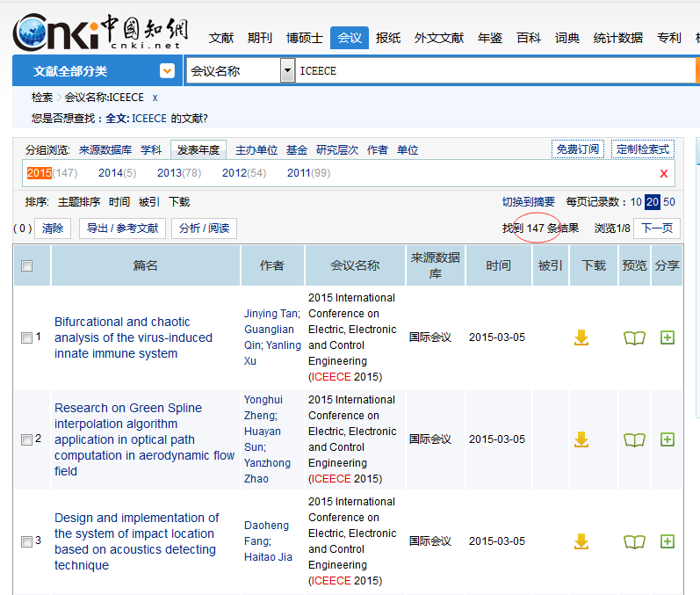Close the year grouping panel with red X
This screenshot has width=700, height=595.
[664, 174]
